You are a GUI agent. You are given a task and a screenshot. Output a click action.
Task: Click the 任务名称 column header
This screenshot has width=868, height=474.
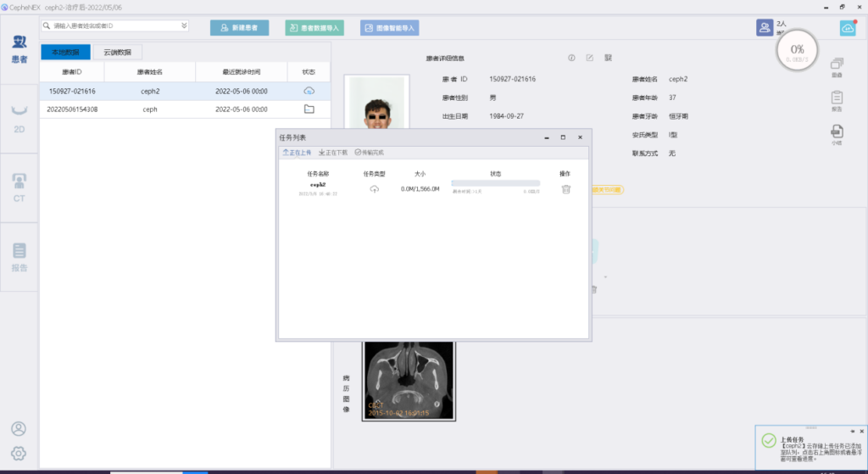[x=318, y=174]
